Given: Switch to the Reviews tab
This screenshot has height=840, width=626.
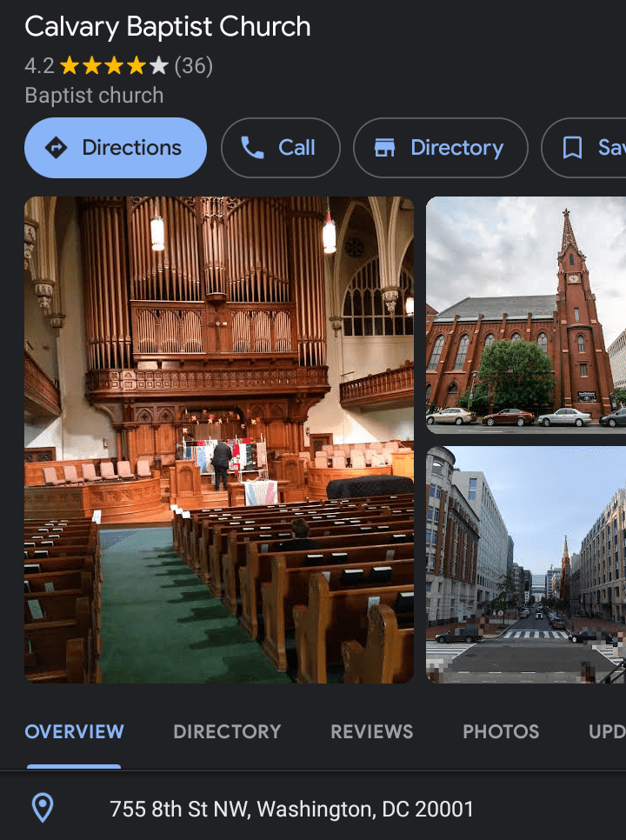Looking at the screenshot, I should click(x=371, y=731).
